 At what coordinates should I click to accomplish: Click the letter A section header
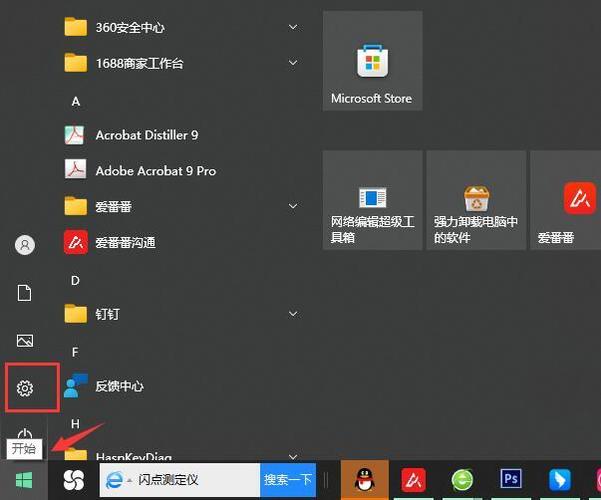(76, 101)
